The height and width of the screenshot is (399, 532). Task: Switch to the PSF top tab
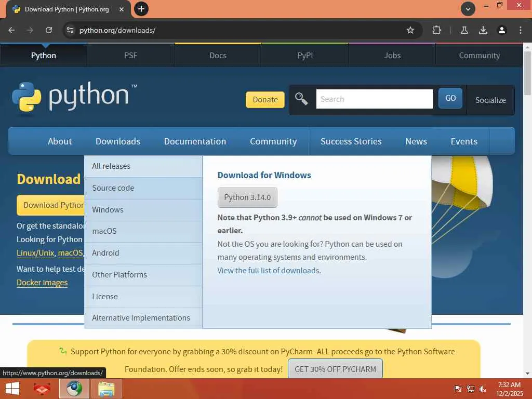tap(130, 55)
